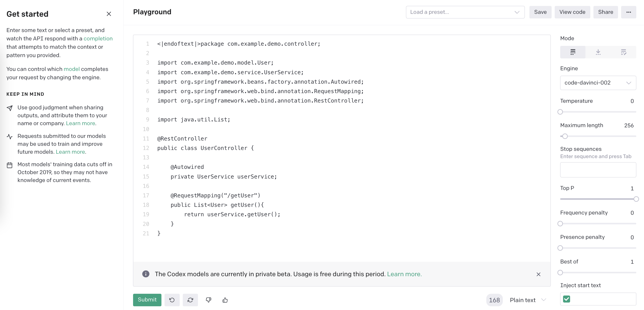Select the Complete mode icon

point(573,52)
